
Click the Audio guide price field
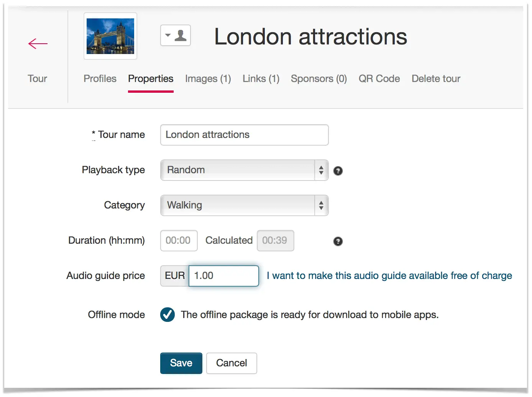click(224, 276)
